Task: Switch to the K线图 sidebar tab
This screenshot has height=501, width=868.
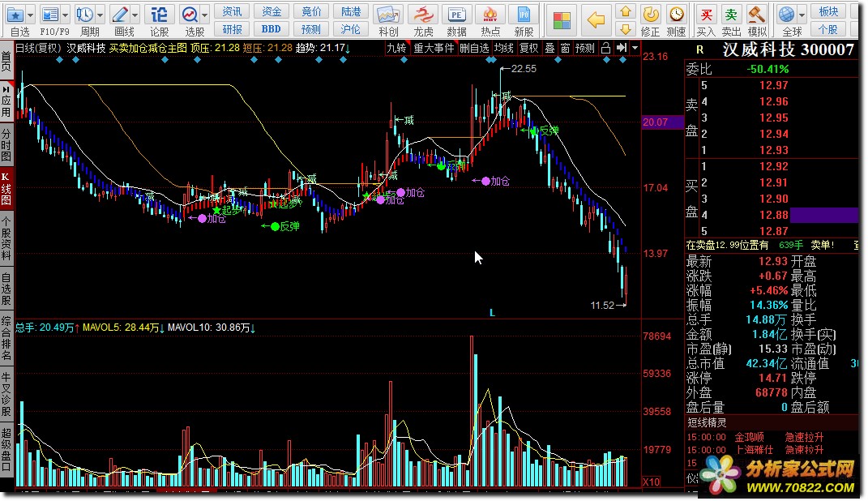Action: click(x=6, y=188)
